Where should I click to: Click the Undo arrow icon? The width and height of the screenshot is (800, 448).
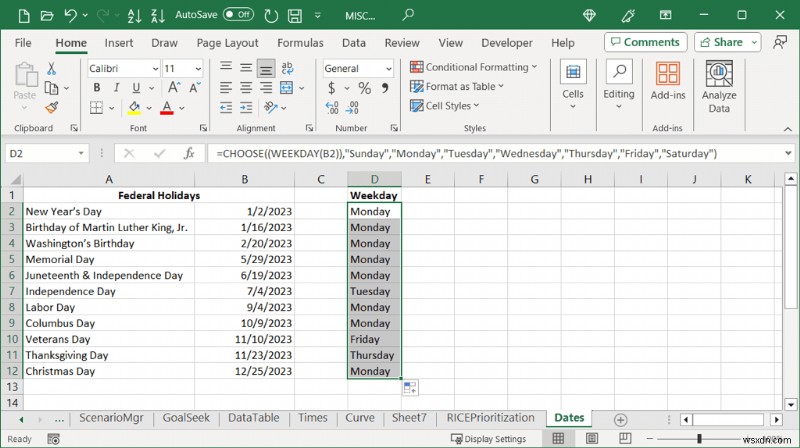pyautogui.click(x=70, y=15)
